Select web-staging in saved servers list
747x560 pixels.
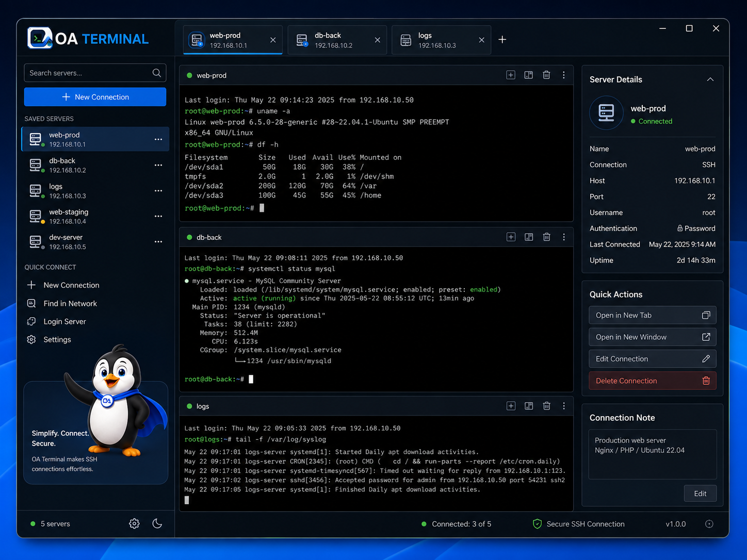coord(95,216)
